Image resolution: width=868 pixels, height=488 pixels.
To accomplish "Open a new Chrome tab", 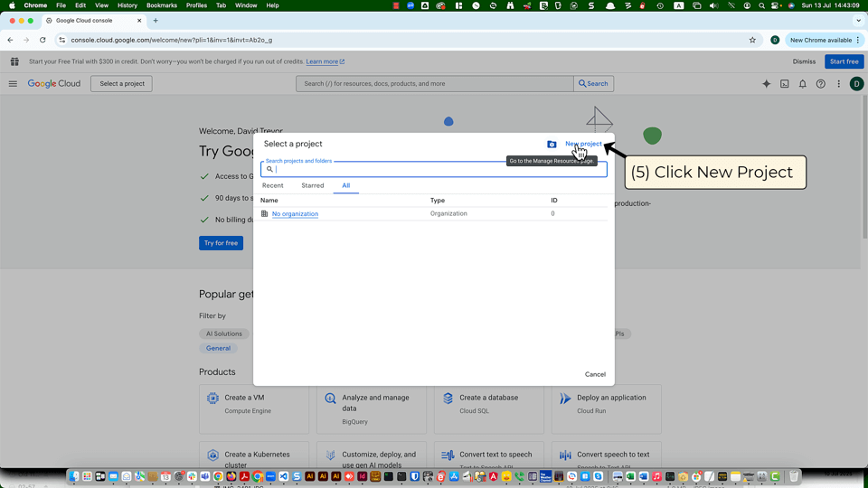I will pos(156,21).
